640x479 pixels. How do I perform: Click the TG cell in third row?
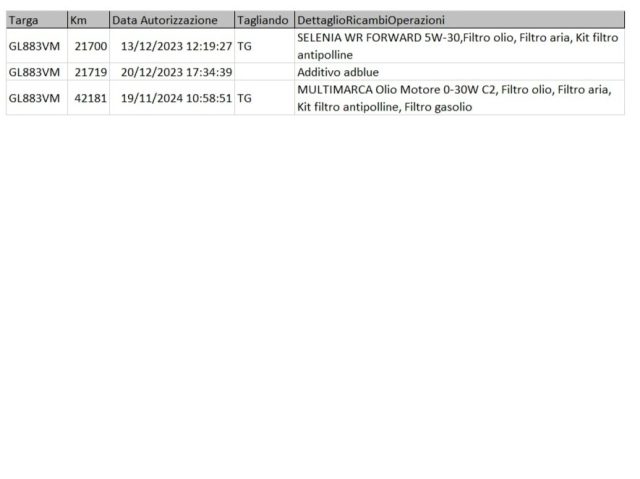pos(264,98)
